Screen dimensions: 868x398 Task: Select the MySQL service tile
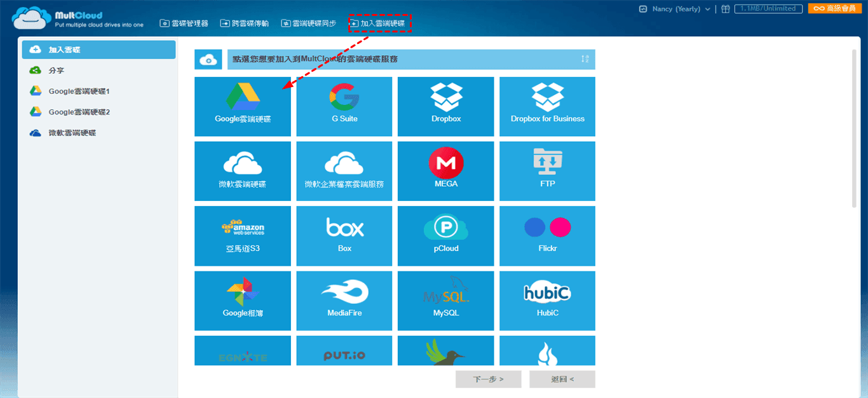pos(446,301)
